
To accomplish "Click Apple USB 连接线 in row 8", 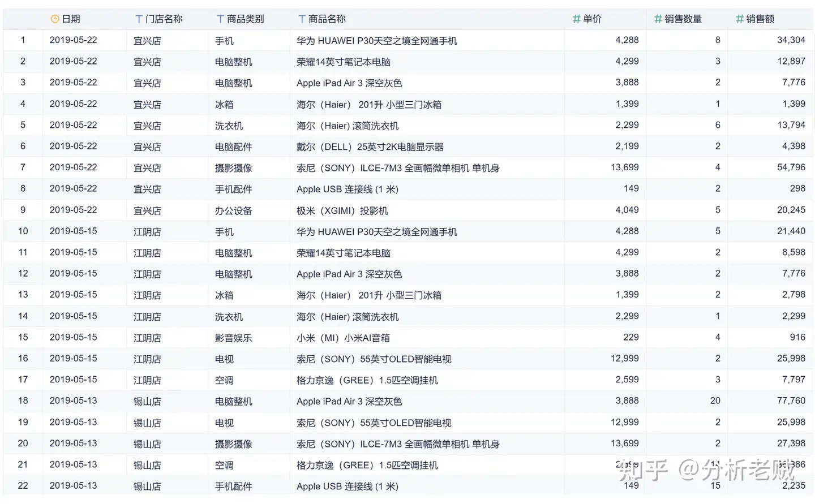I will click(348, 189).
